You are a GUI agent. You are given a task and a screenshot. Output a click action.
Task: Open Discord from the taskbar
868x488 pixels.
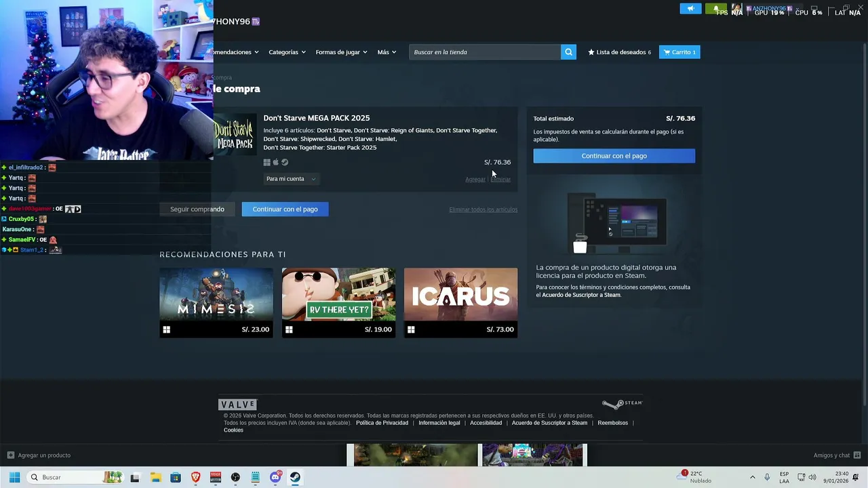275,477
